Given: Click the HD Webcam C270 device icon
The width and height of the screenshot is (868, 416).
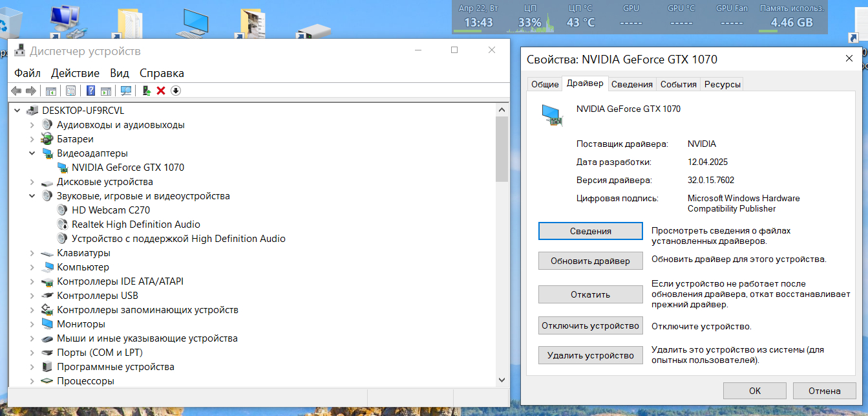Looking at the screenshot, I should tap(63, 210).
